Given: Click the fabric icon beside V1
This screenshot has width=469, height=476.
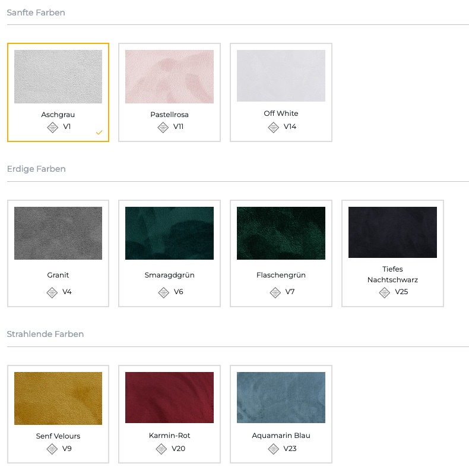Looking at the screenshot, I should (x=52, y=127).
